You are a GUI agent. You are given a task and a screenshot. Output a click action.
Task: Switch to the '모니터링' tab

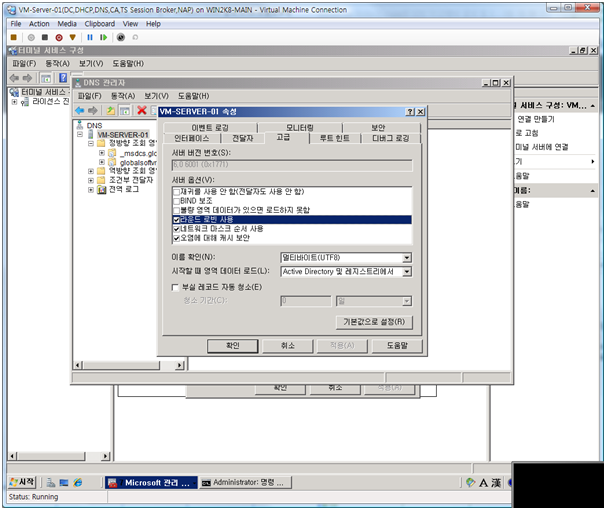pyautogui.click(x=300, y=128)
